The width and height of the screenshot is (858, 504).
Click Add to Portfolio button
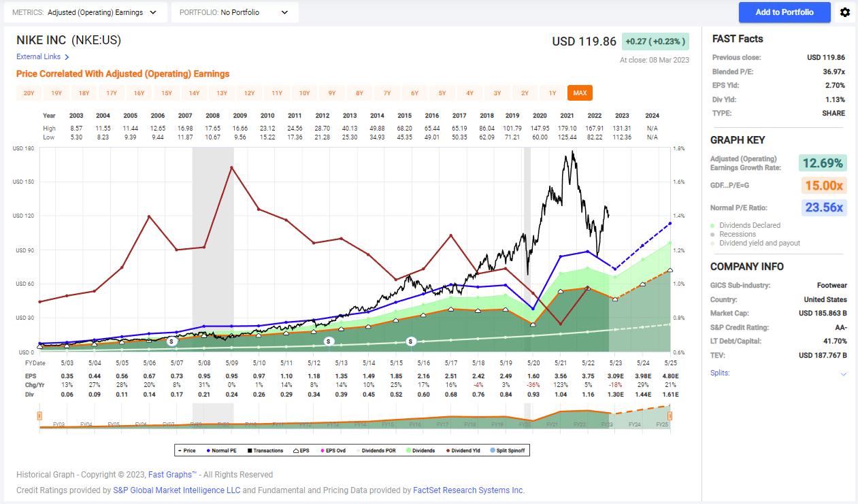(x=785, y=12)
